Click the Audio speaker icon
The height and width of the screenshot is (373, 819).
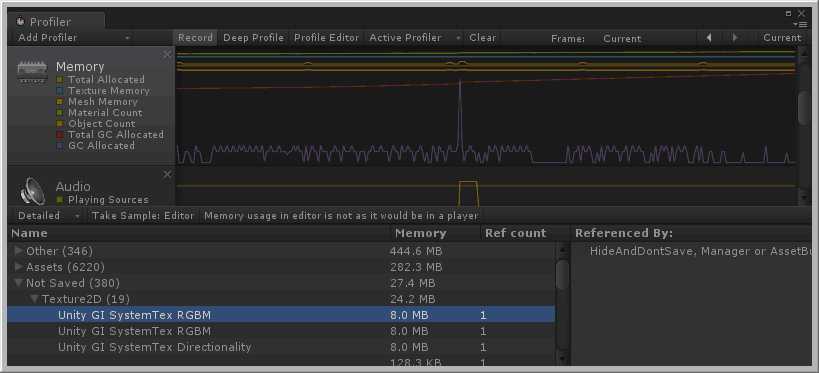click(x=32, y=191)
